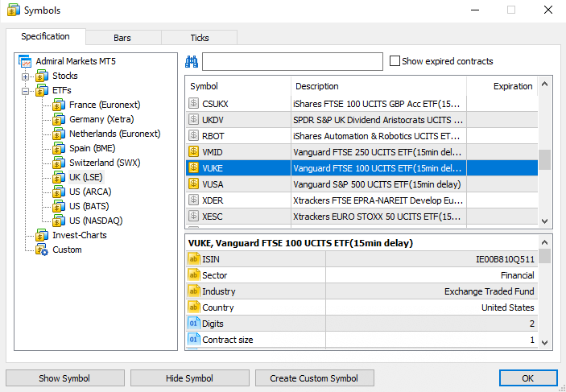The image size is (566, 392).
Task: Switch to the Specification tab
Action: coord(45,37)
